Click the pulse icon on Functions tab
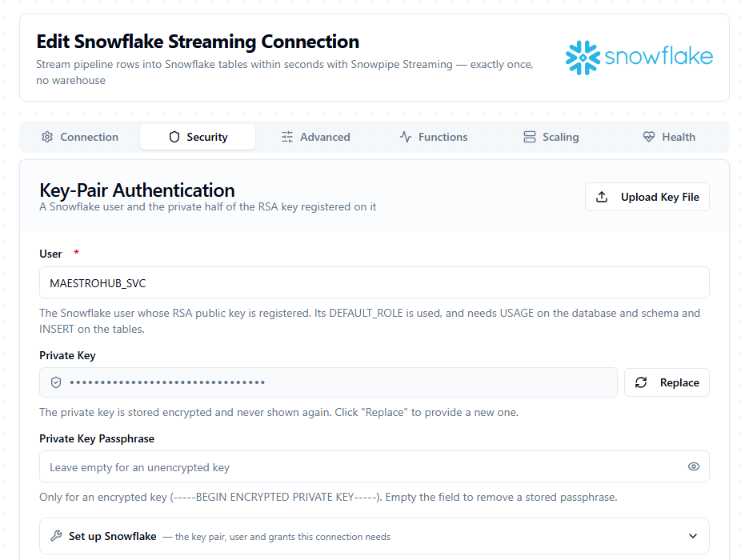Viewport: 749px width, 560px height. [x=406, y=137]
